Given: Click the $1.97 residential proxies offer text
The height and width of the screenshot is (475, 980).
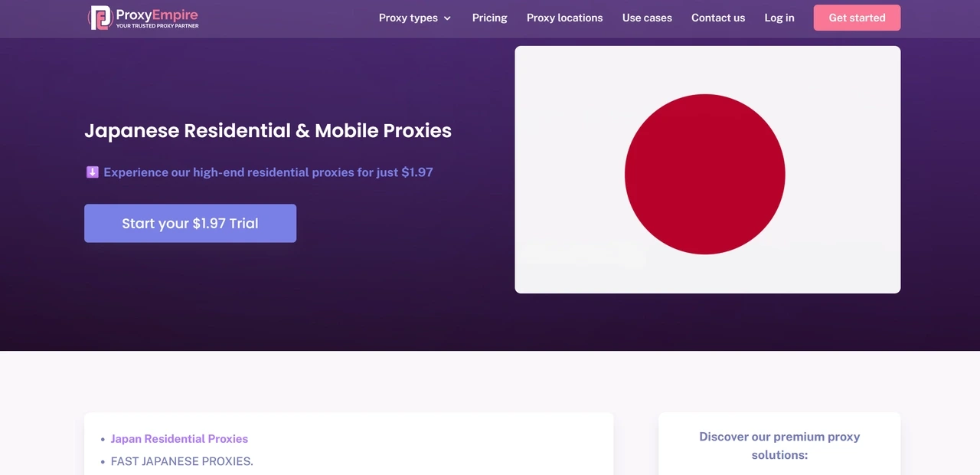Looking at the screenshot, I should (x=268, y=172).
